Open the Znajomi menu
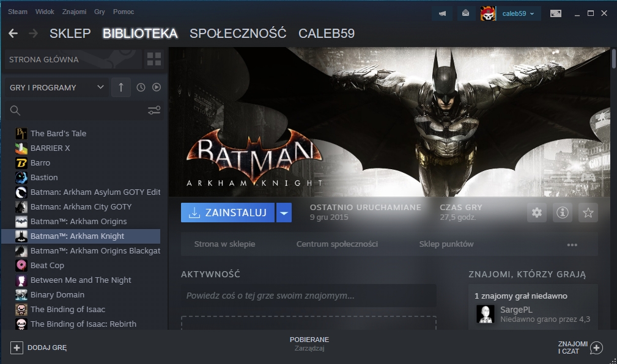617x364 pixels. point(74,12)
